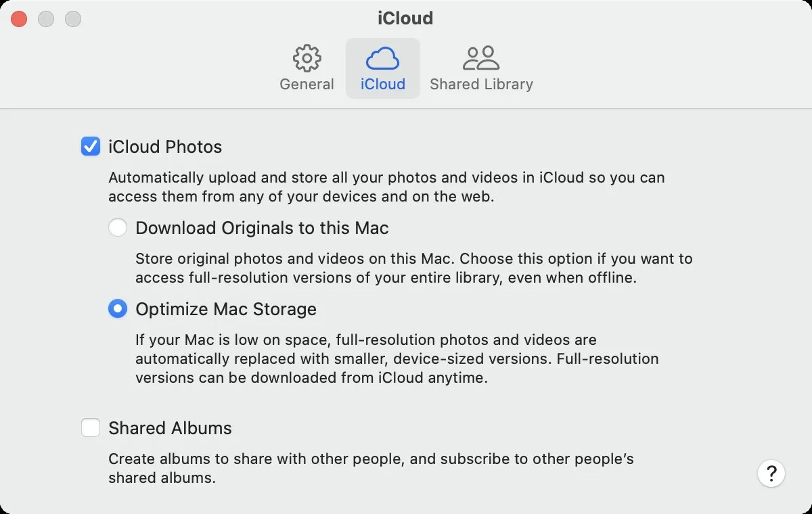Click the highlighted iCloud cloud symbol

click(x=382, y=59)
